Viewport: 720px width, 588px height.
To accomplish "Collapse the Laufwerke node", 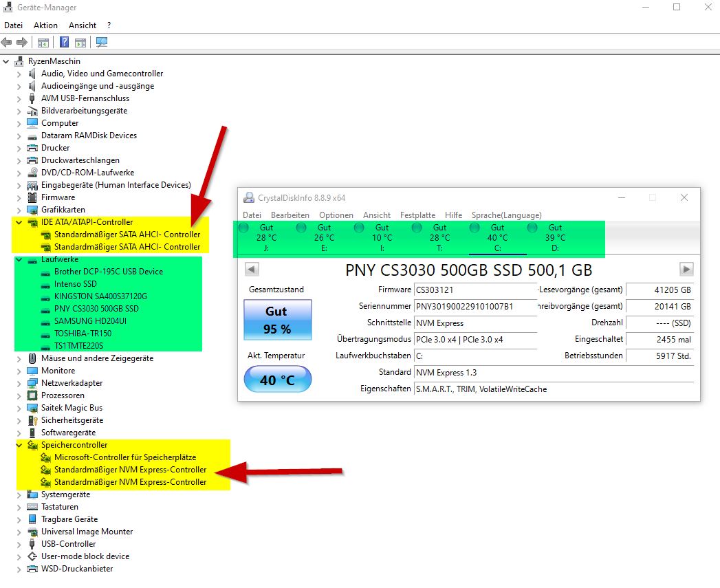I will (x=19, y=259).
